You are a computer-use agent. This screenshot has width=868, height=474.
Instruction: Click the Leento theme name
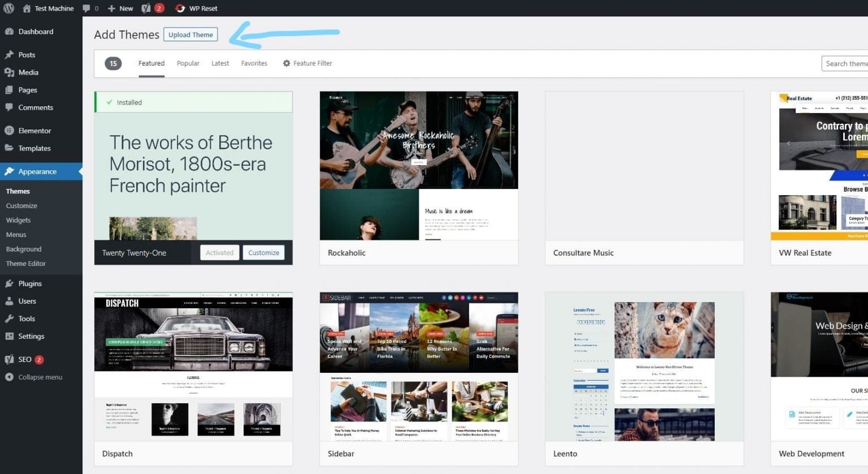(x=565, y=454)
